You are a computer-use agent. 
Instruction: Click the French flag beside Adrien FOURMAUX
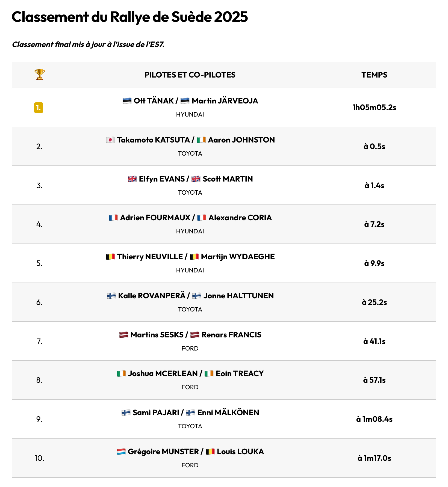pyautogui.click(x=113, y=218)
